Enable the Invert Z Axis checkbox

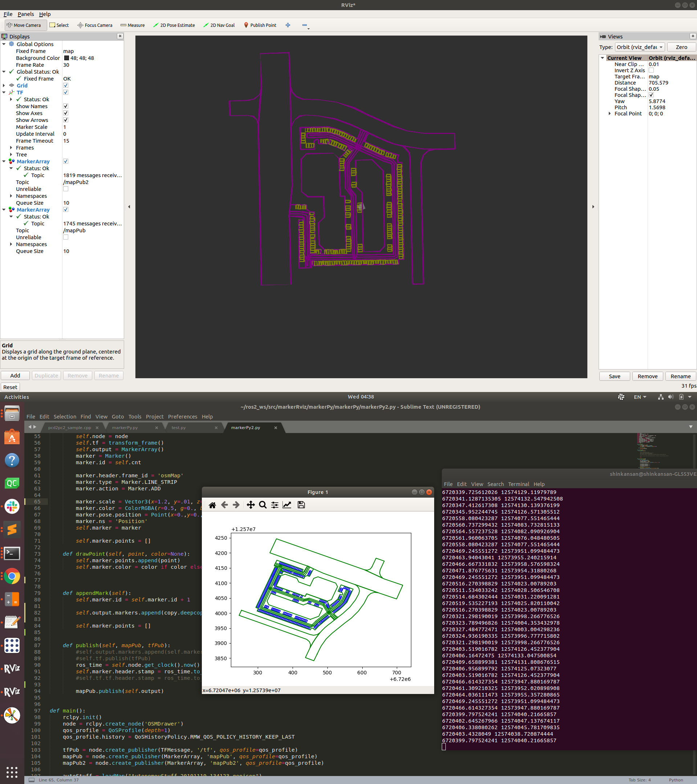click(651, 70)
